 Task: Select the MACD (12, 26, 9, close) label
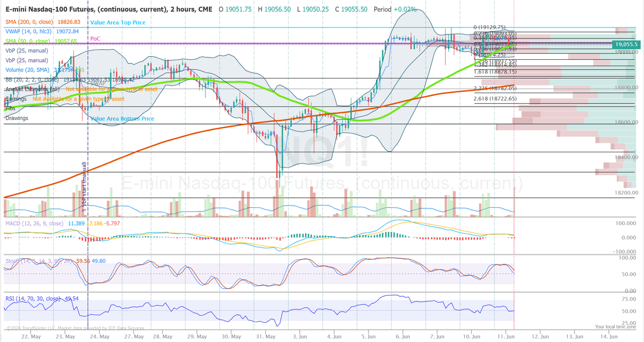35,223
